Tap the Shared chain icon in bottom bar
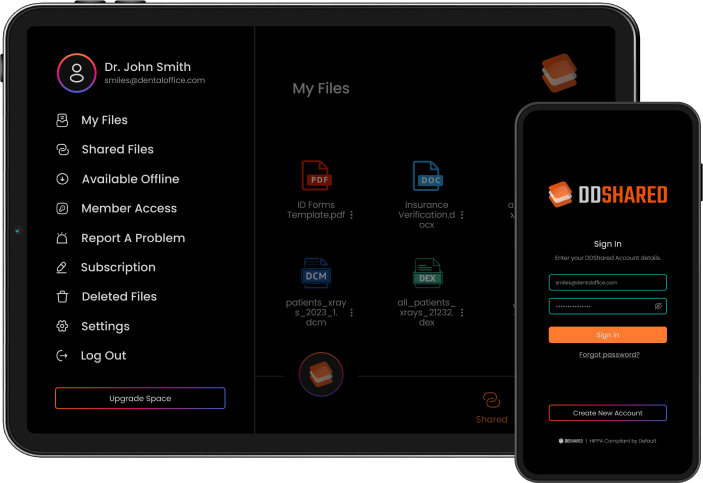Viewport: 703px width, 483px height. [491, 400]
